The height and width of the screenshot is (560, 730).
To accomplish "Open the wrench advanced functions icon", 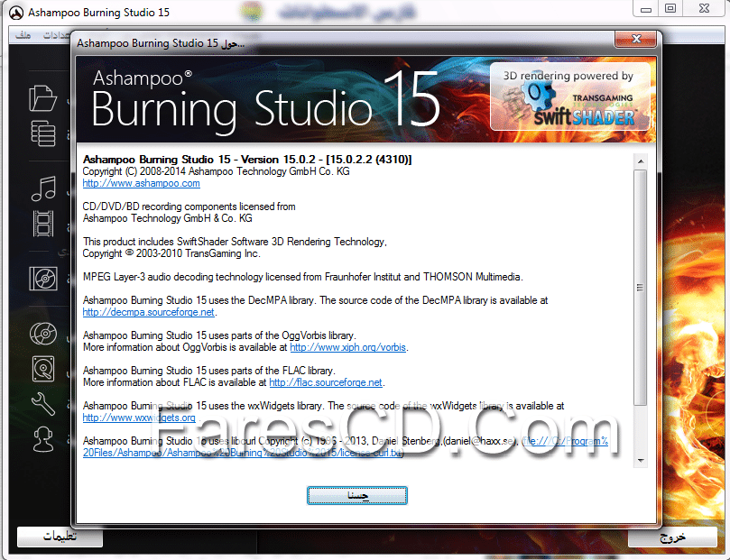I will click(43, 404).
